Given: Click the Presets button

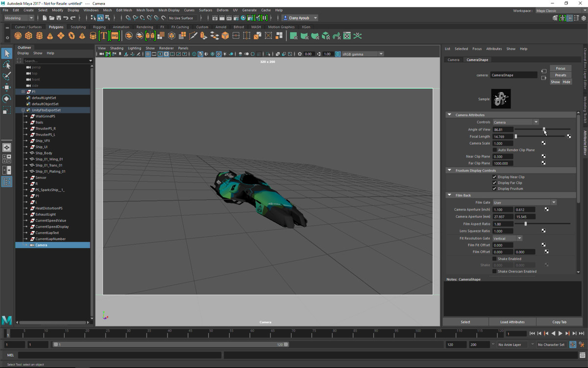Looking at the screenshot, I should pos(561,75).
